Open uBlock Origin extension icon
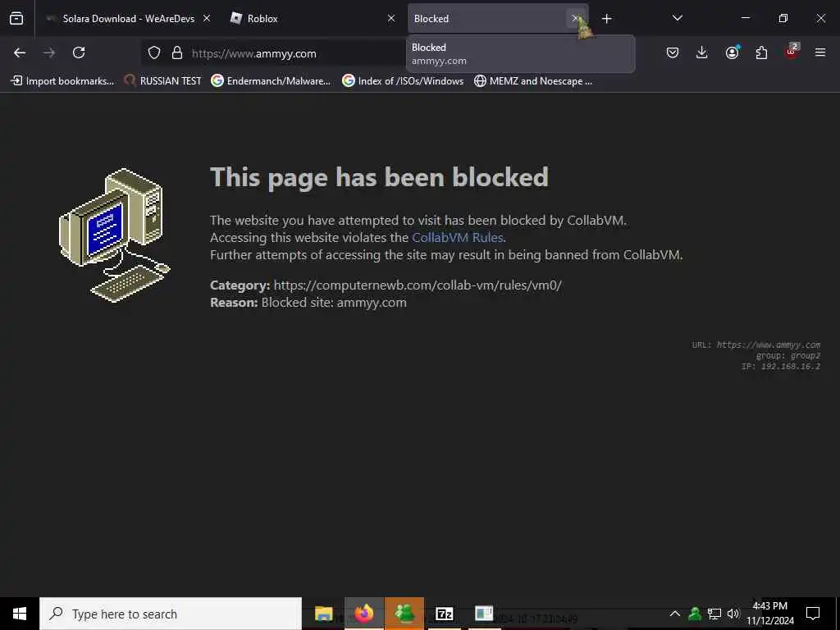Screen dimensions: 840x630 [x=792, y=52]
